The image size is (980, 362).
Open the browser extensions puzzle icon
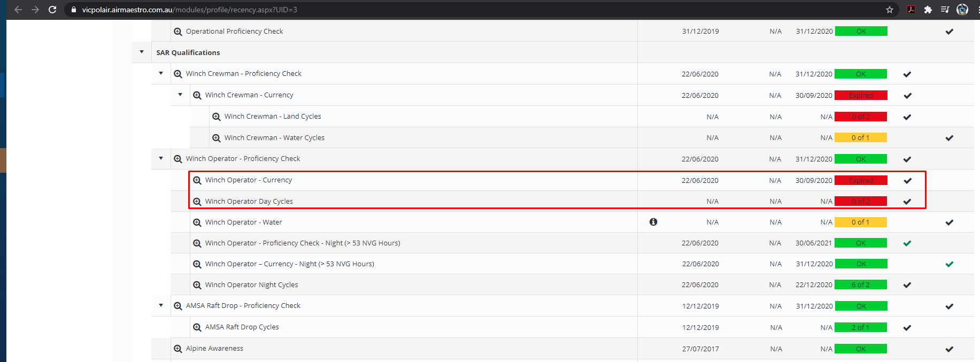[928, 10]
